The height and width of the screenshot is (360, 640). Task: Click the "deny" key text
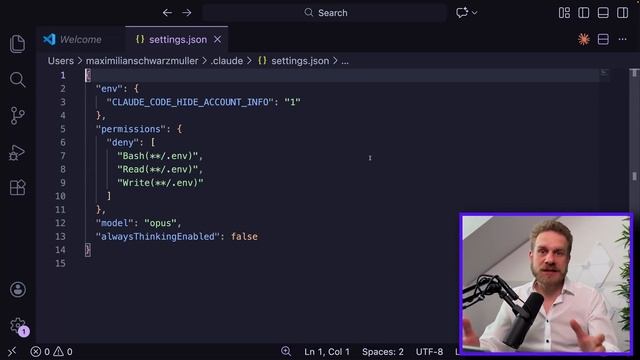pos(122,142)
